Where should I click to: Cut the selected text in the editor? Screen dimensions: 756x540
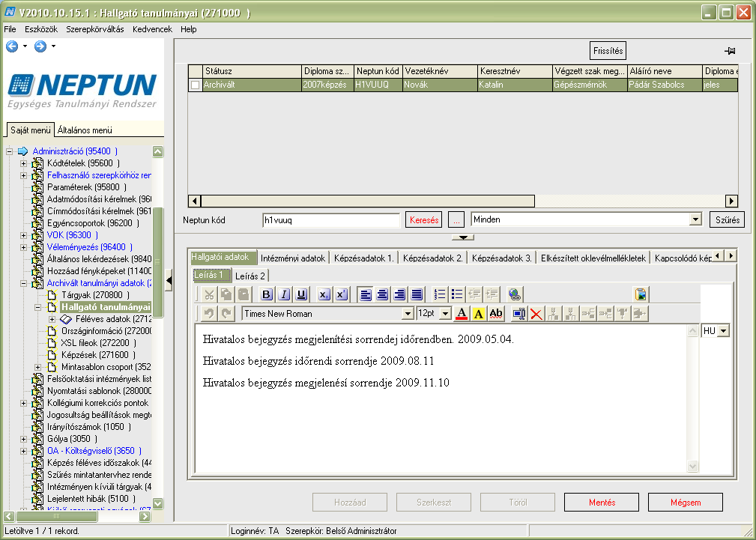(x=209, y=294)
